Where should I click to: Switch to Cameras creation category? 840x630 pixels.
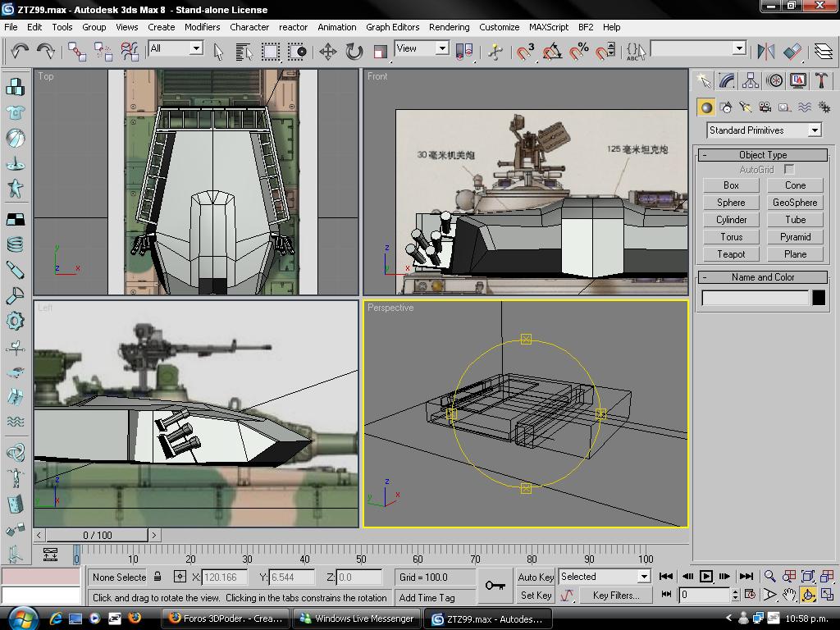765,107
